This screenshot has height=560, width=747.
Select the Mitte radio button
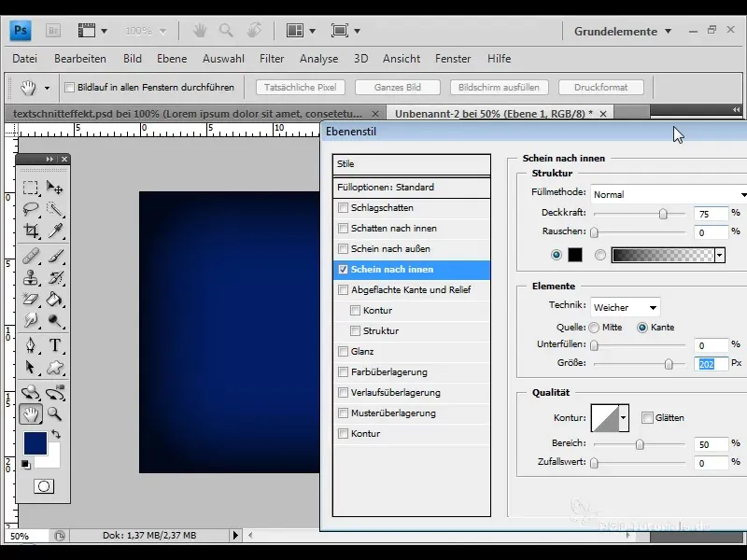point(594,328)
